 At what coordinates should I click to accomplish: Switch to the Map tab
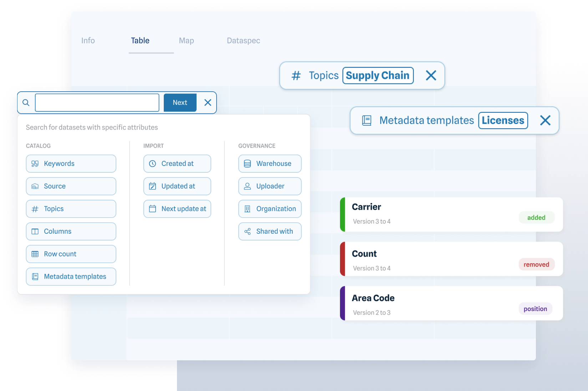[186, 40]
